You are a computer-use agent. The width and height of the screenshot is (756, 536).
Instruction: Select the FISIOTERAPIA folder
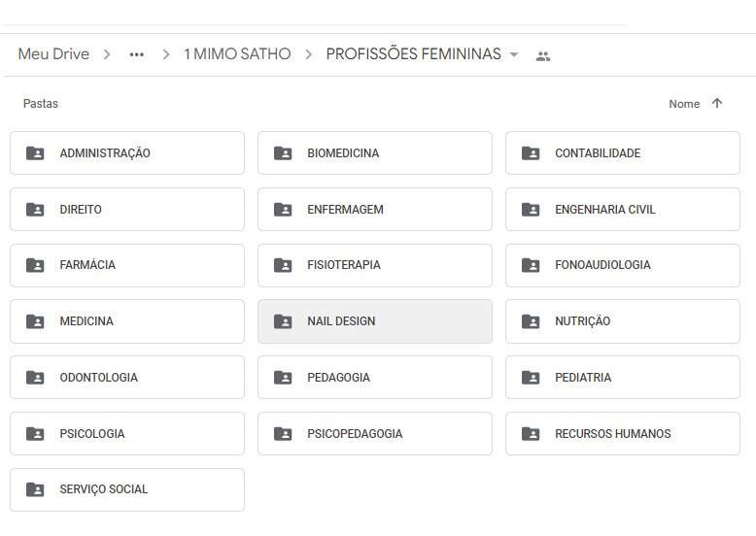coord(375,265)
